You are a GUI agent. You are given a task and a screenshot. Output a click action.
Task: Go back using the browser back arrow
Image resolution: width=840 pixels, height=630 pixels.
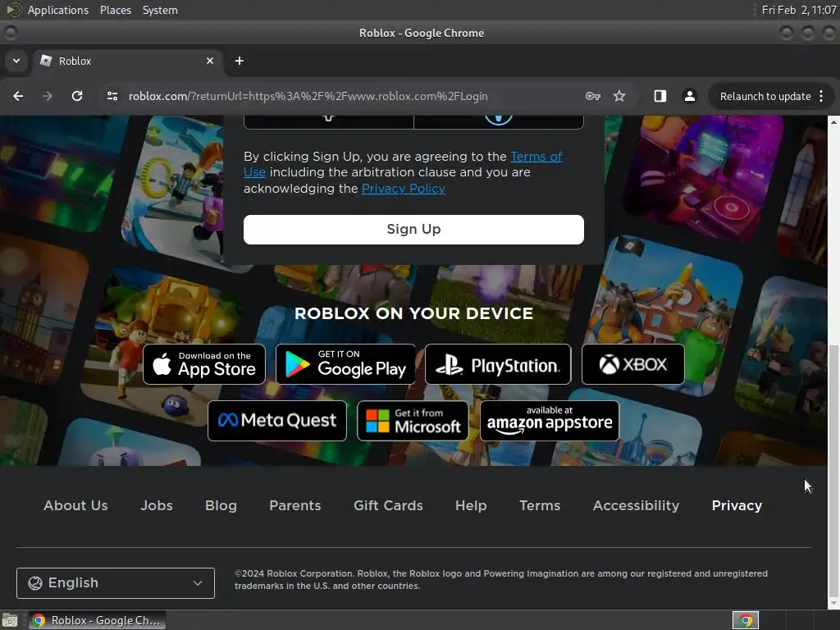pos(18,96)
